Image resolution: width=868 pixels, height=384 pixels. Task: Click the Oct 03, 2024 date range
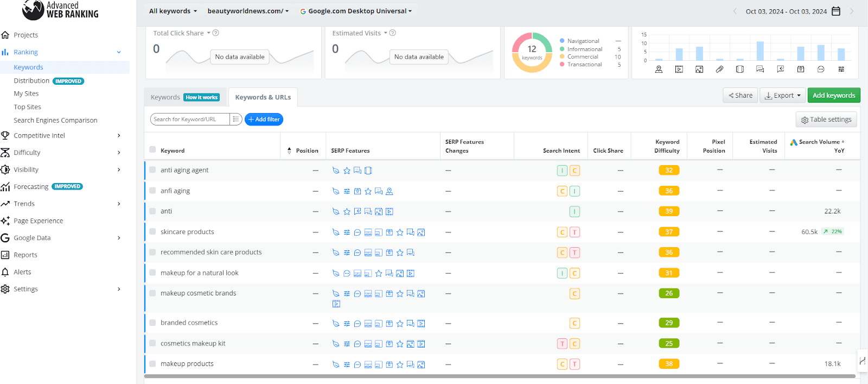[786, 11]
